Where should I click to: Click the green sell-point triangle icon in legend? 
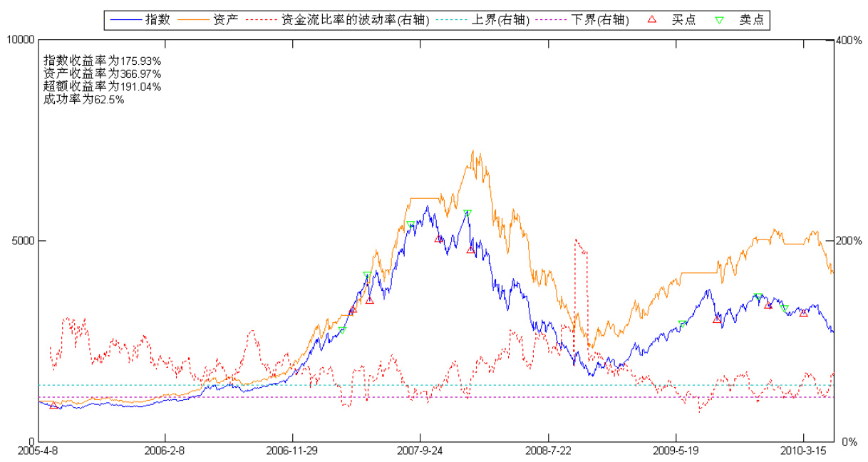click(719, 20)
